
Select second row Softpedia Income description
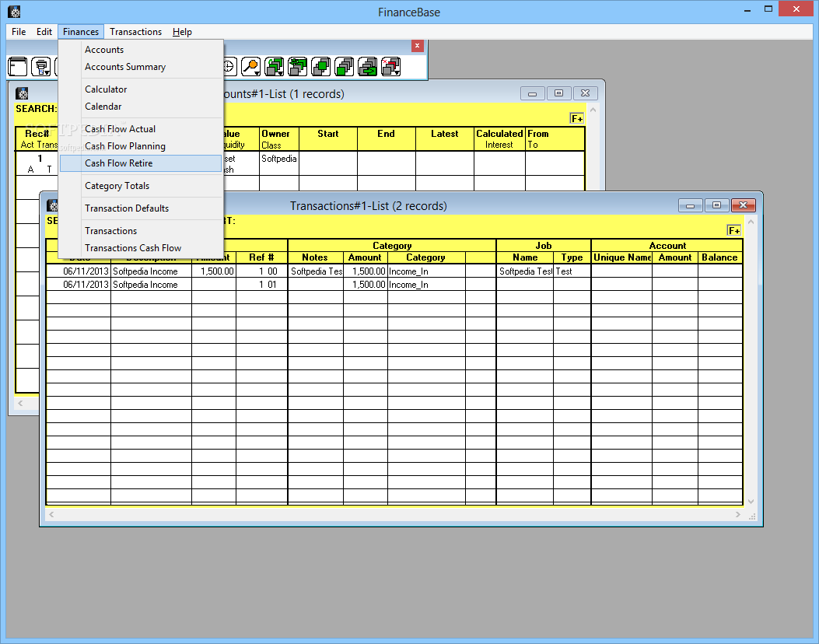pyautogui.click(x=151, y=284)
